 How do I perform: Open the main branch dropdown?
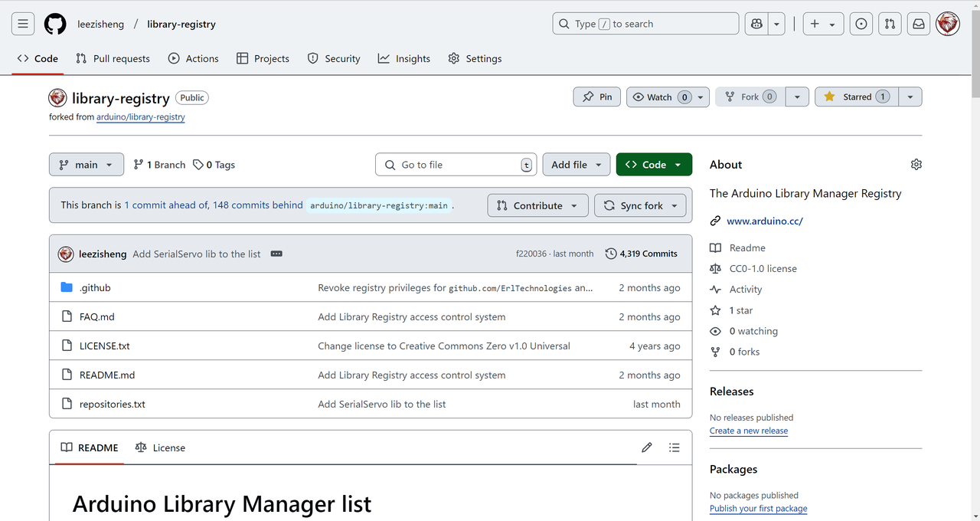pos(86,165)
